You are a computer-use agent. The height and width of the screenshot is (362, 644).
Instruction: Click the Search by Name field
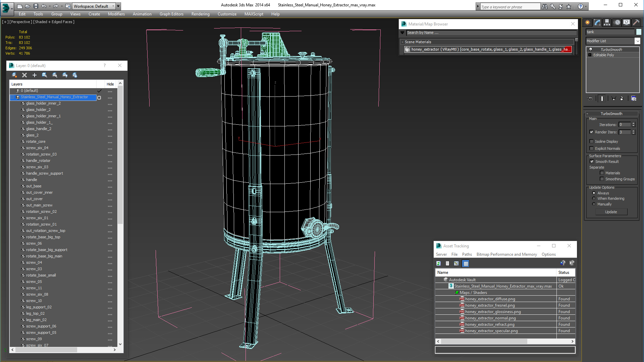[491, 33]
